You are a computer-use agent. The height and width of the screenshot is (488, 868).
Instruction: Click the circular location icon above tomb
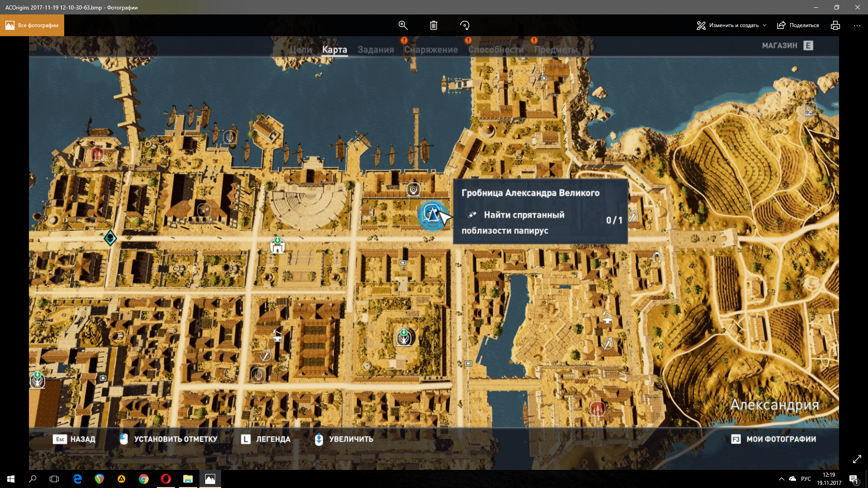(x=413, y=189)
